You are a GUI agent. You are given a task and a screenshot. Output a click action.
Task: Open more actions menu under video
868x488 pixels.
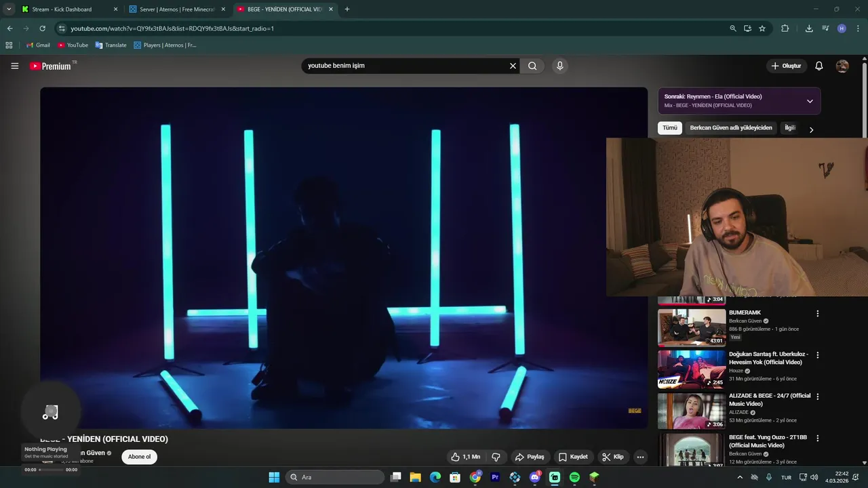[x=640, y=457]
